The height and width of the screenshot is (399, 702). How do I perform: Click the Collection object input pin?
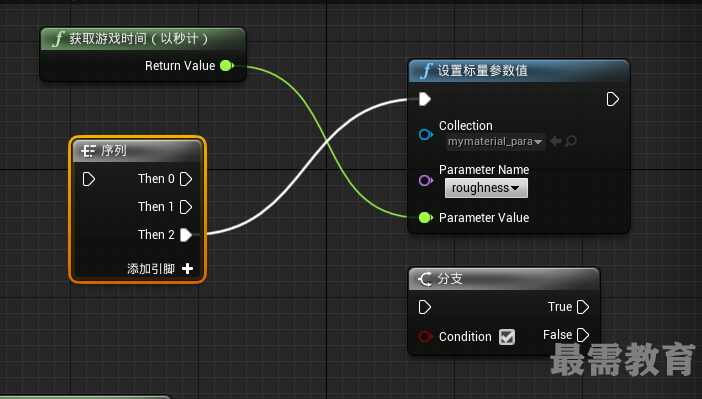pyautogui.click(x=426, y=134)
